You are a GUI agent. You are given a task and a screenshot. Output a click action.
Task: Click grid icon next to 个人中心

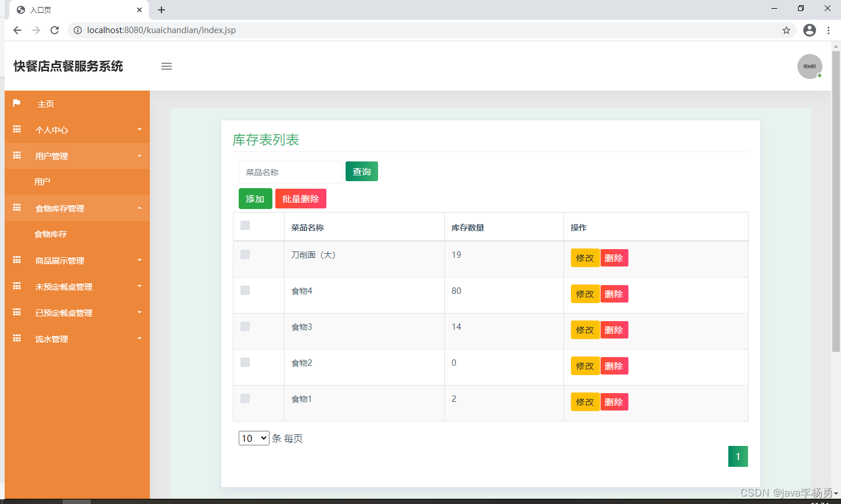[x=17, y=129]
